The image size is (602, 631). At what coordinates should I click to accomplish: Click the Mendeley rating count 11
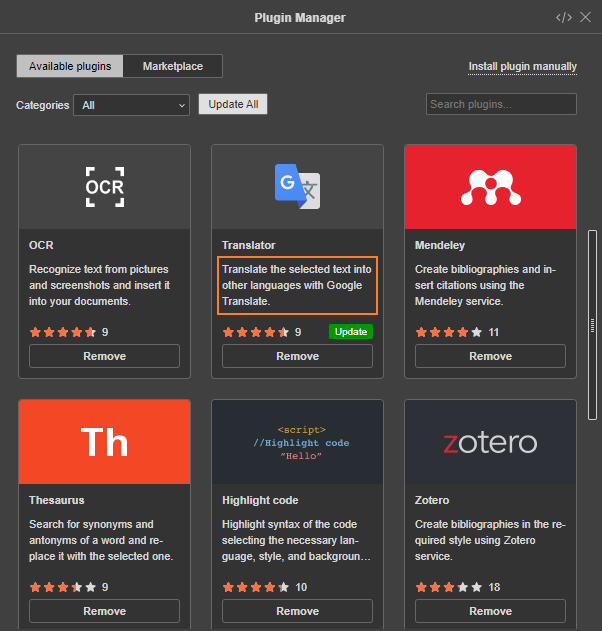tap(493, 332)
